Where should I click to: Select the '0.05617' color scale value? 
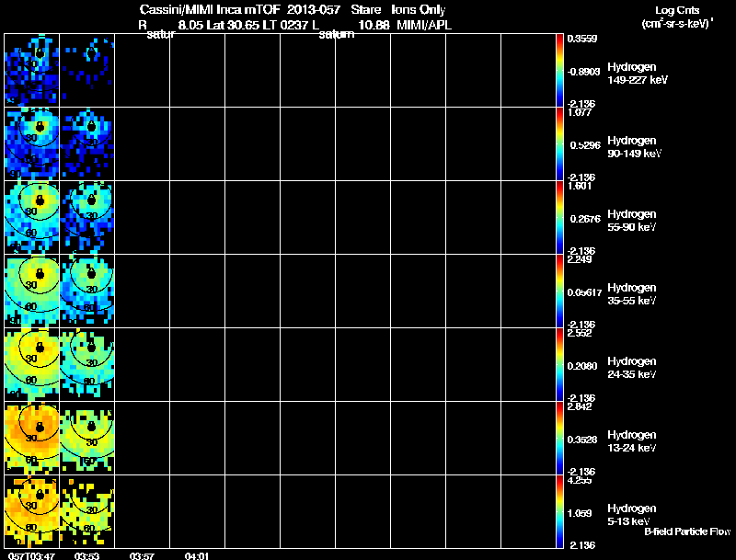(x=584, y=292)
